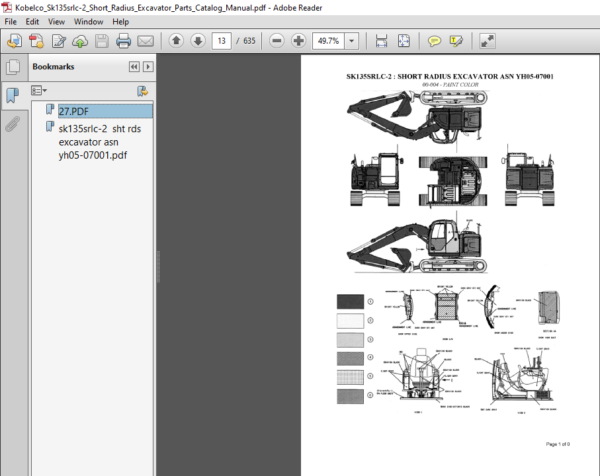The width and height of the screenshot is (600, 476).
Task: Click the Bookmarks panel heading
Action: coord(53,67)
